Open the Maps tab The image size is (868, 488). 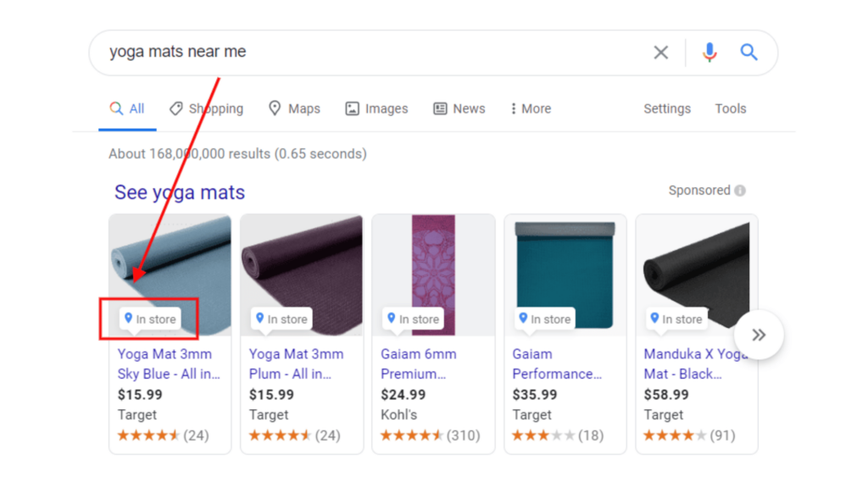click(x=294, y=108)
